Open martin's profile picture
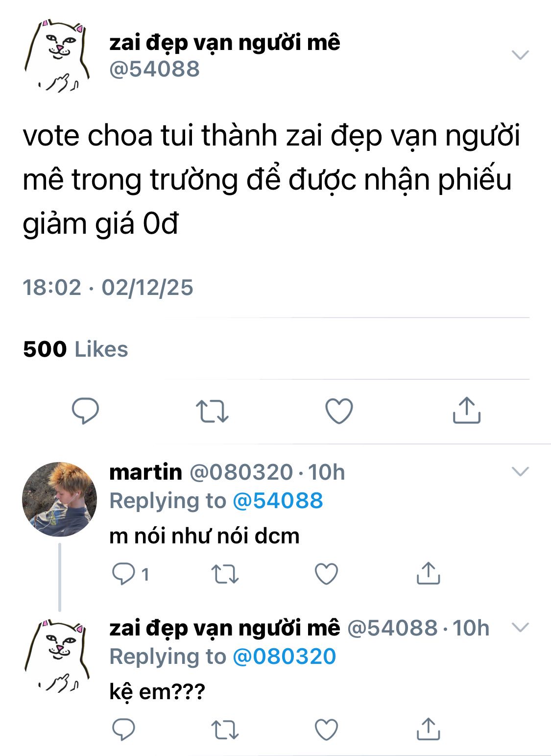This screenshot has width=551, height=756. tap(59, 499)
